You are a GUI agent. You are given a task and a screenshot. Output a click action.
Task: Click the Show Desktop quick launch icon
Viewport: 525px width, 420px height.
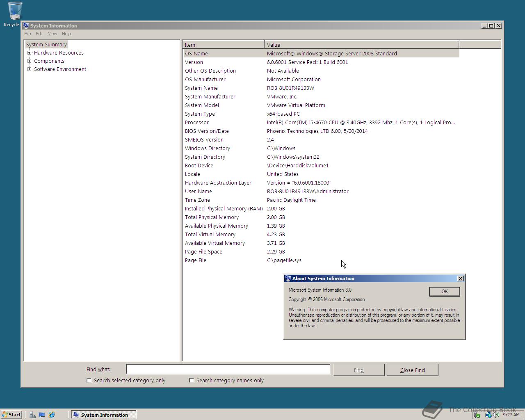click(42, 415)
